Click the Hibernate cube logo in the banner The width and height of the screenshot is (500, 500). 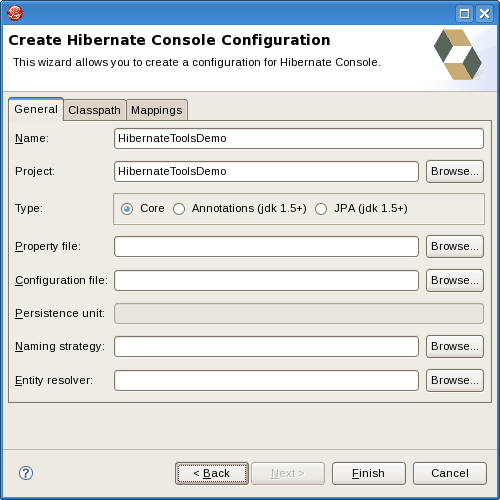458,55
